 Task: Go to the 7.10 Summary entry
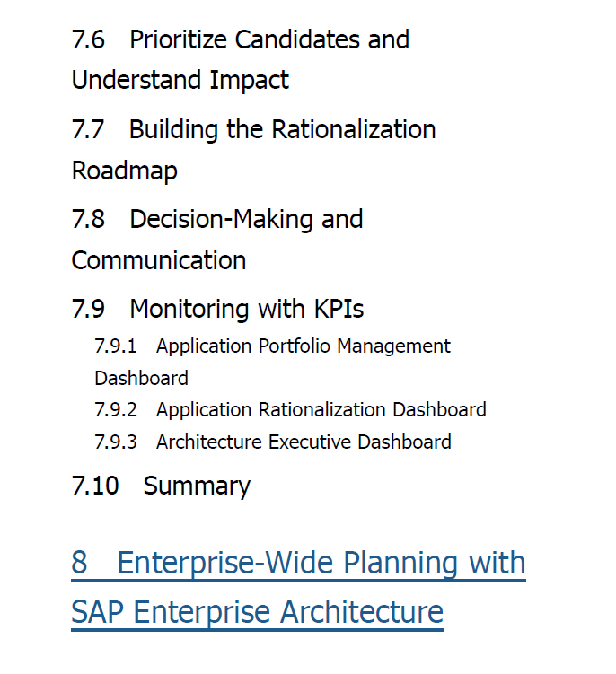161,486
